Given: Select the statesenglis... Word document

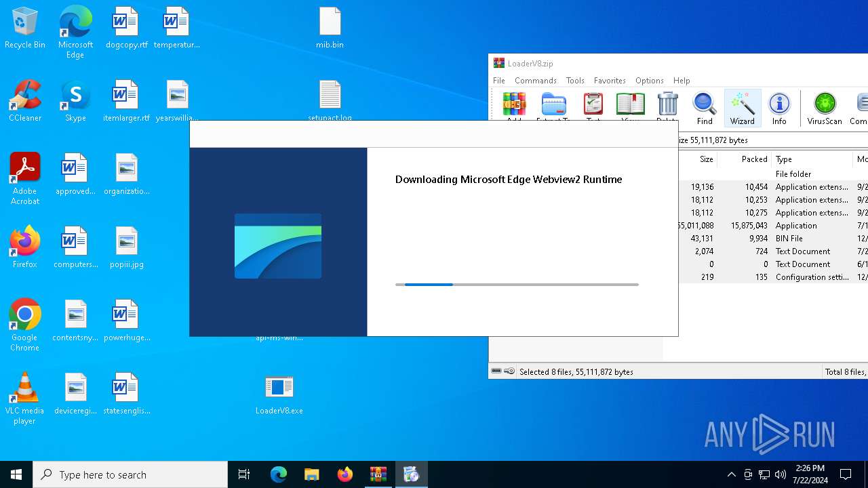Looking at the screenshot, I should point(126,394).
